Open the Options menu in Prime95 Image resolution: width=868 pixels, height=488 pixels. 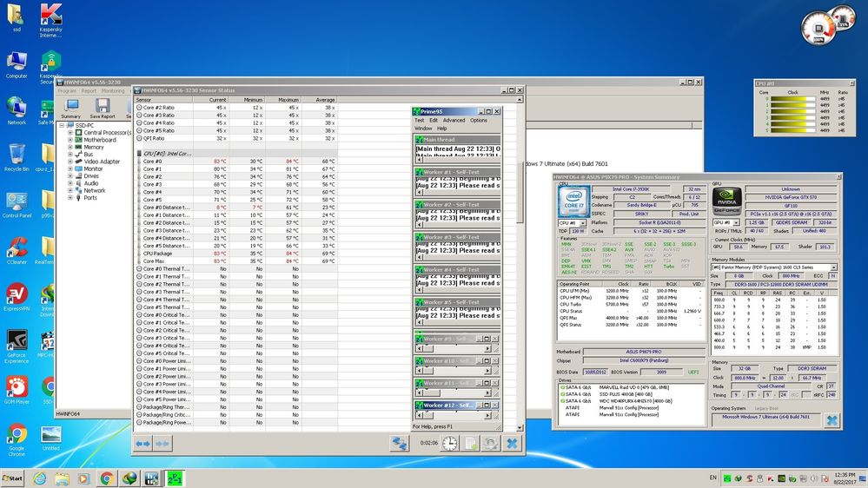[479, 120]
